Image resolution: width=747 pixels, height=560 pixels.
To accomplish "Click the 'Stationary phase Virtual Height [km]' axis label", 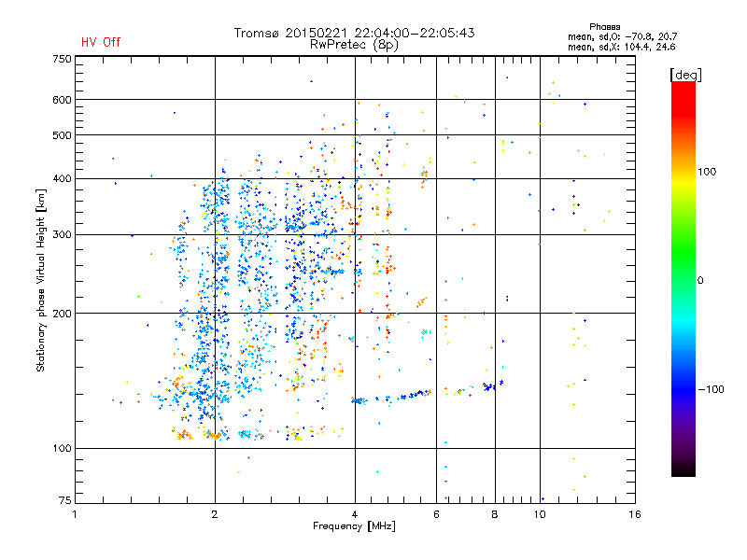I will tap(41, 280).
